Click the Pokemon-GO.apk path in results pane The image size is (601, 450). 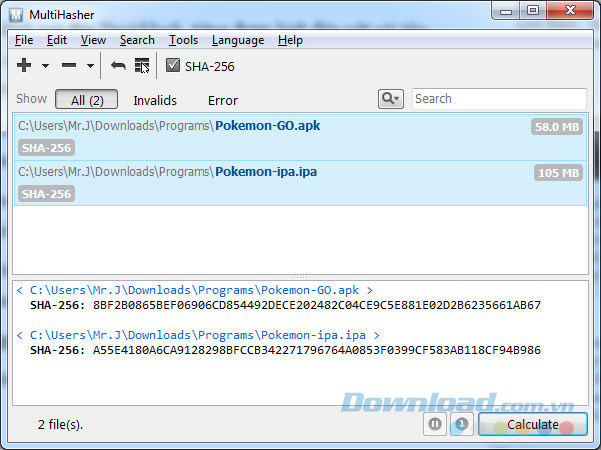click(x=194, y=290)
